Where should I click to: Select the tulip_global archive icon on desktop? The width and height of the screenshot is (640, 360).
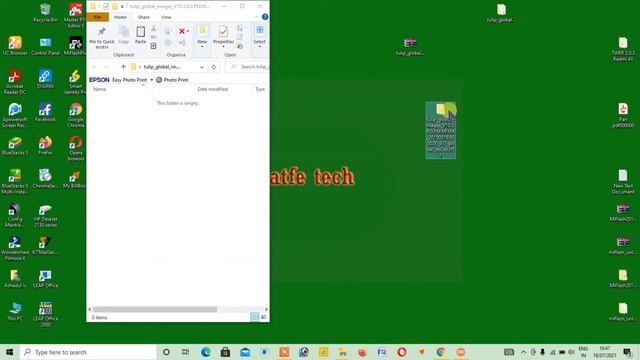[410, 46]
